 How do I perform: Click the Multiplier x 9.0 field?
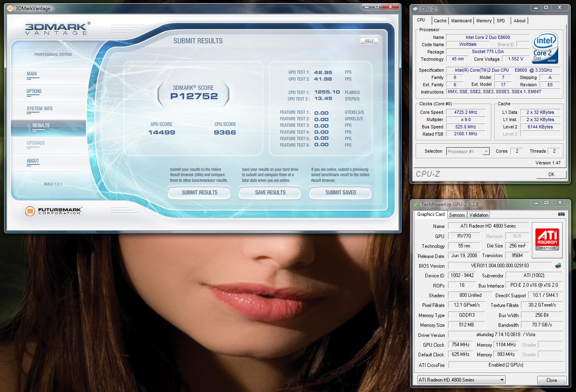click(x=465, y=119)
